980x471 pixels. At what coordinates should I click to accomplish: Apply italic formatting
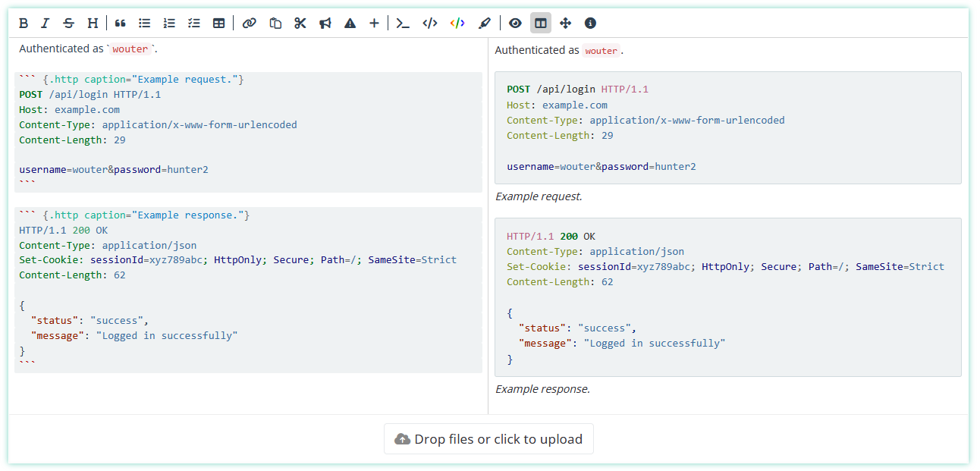[x=45, y=24]
